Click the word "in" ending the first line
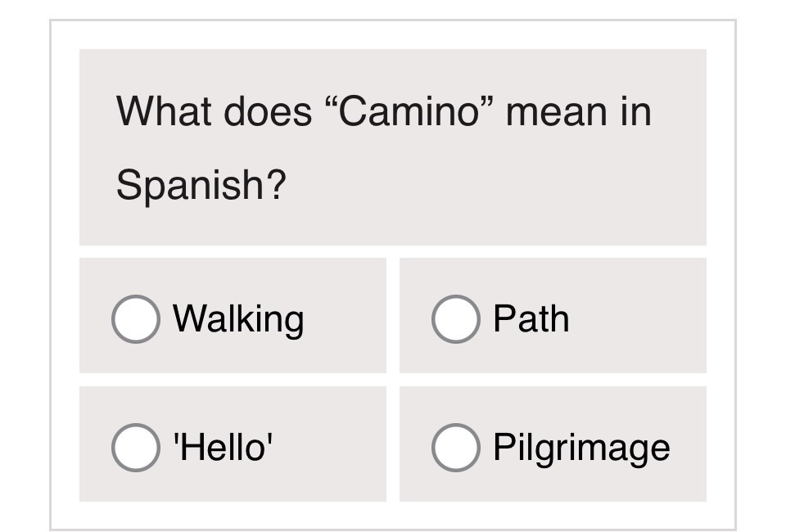Viewport: 786px width, 532px height. pos(635,110)
